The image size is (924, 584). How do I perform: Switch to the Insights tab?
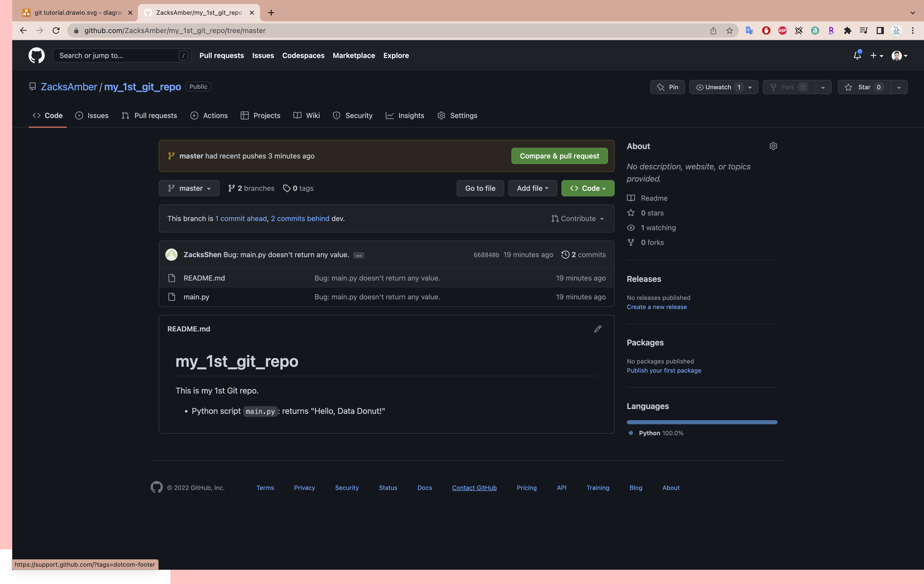(405, 115)
